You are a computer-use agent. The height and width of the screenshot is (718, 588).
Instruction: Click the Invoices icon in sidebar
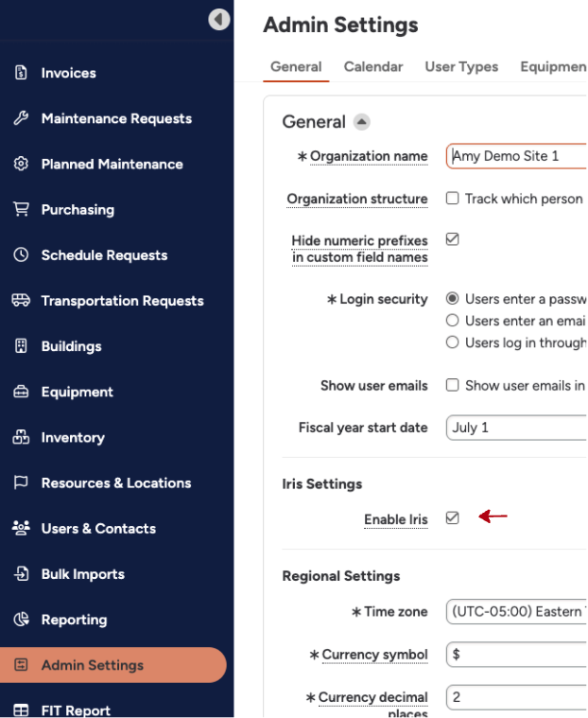(x=21, y=73)
